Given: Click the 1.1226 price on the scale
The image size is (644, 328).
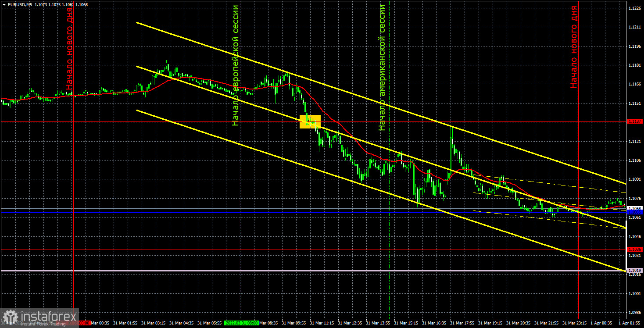Looking at the screenshot, I should [634, 8].
